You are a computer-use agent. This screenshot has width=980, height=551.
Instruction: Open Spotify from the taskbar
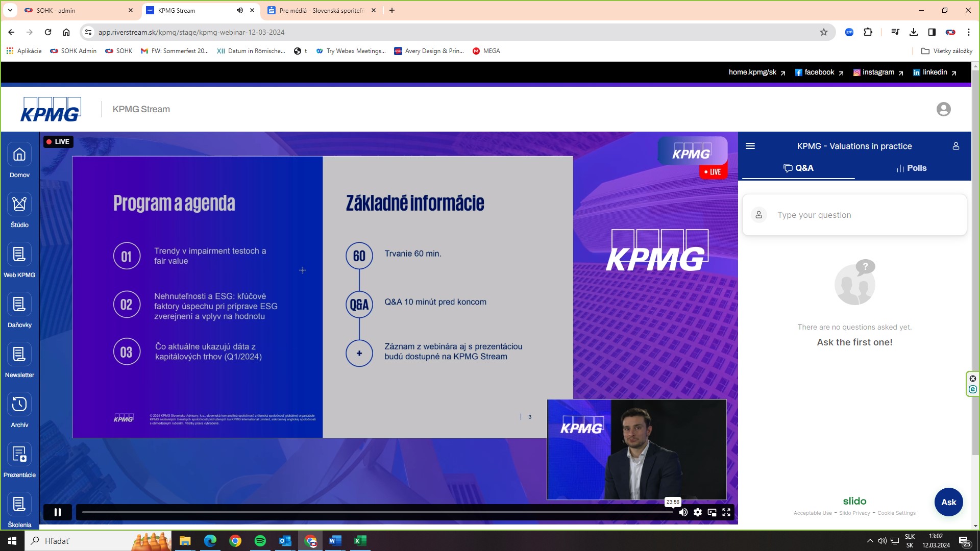260,541
